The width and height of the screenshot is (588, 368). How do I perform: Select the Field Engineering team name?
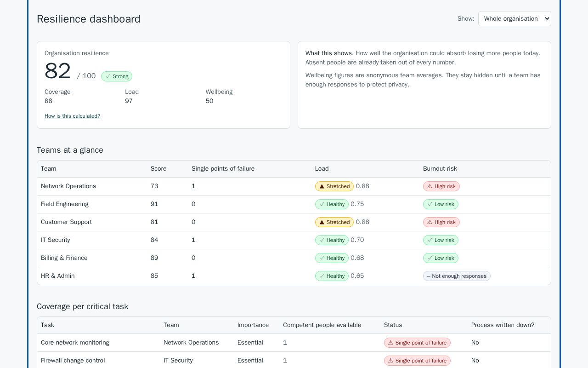[65, 204]
